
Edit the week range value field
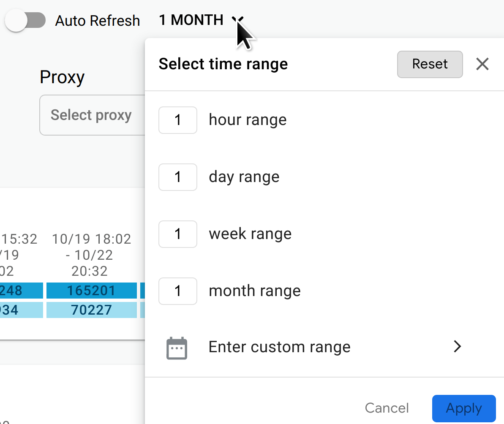pos(177,234)
